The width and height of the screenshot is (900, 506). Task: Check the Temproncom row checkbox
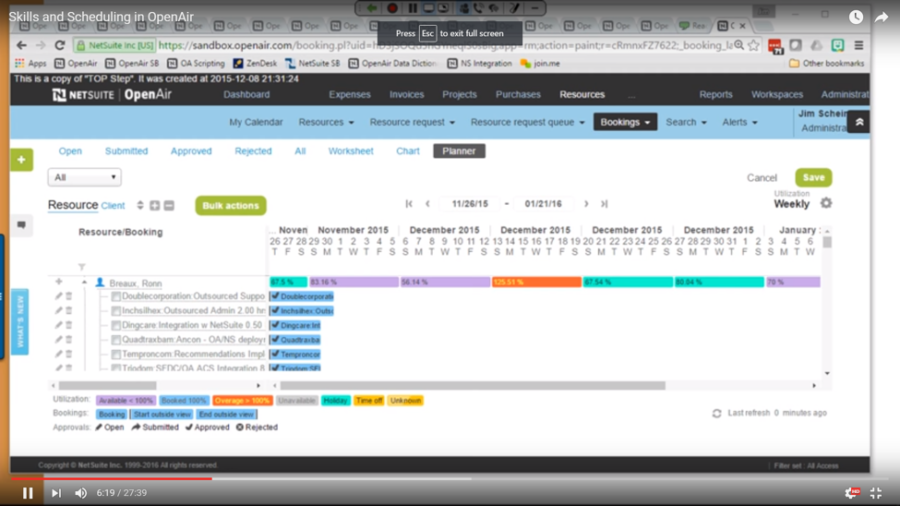pyautogui.click(x=116, y=354)
